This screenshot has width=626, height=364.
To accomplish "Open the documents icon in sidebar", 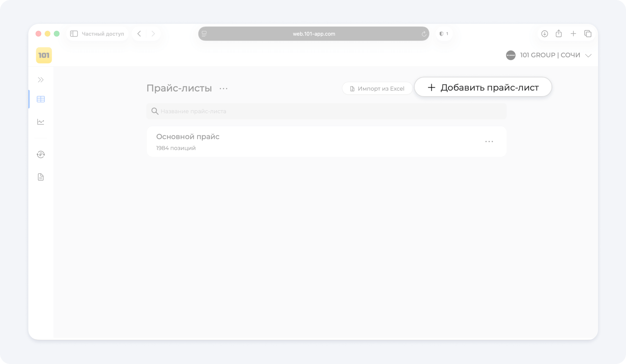I will click(x=41, y=177).
